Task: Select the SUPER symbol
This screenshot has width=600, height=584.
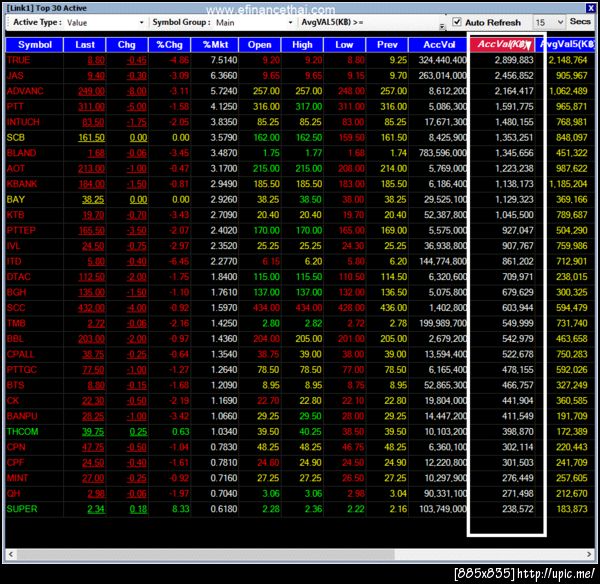Action: pyautogui.click(x=22, y=509)
